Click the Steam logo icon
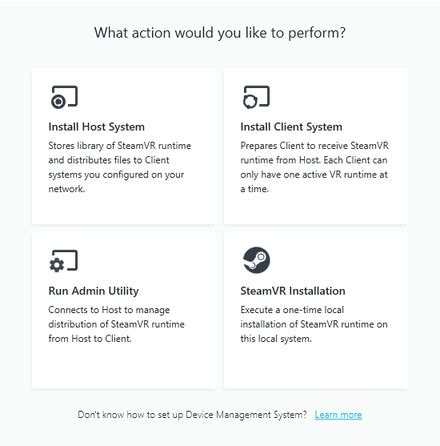The image size is (440, 446). tap(256, 260)
